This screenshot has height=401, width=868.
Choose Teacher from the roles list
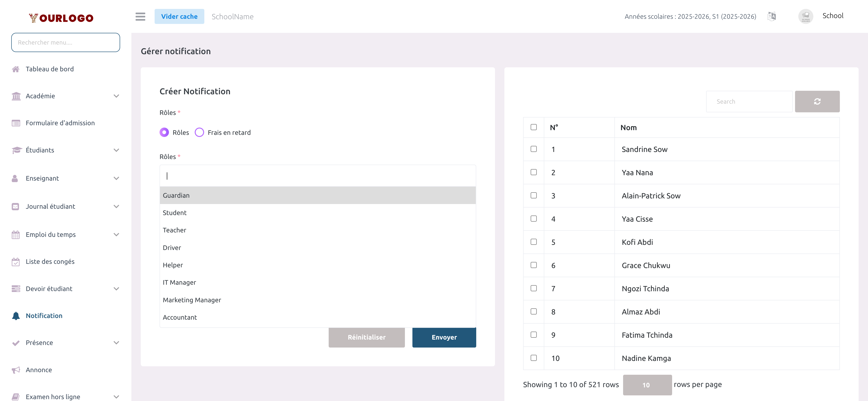[174, 230]
